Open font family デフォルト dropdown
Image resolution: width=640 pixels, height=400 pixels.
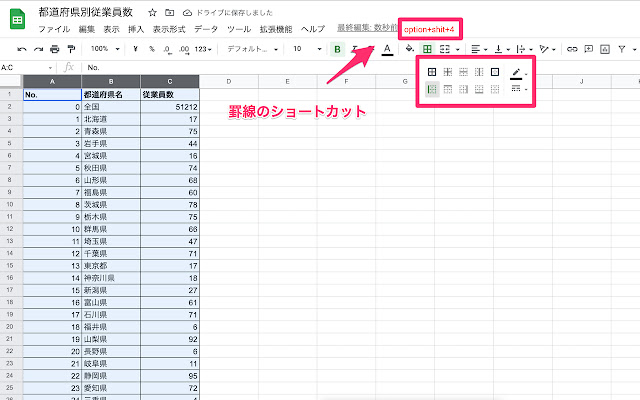pyautogui.click(x=252, y=49)
